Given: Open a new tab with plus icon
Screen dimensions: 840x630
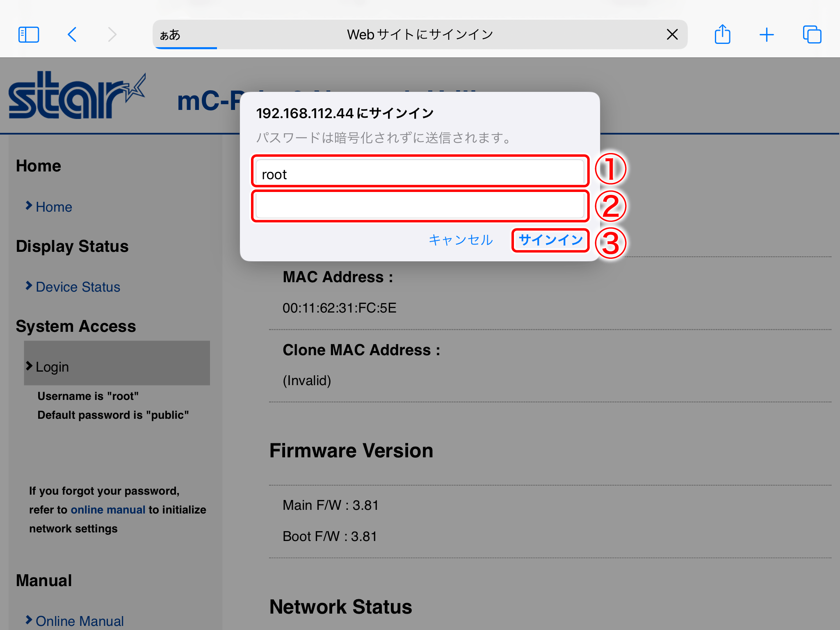Looking at the screenshot, I should click(766, 34).
